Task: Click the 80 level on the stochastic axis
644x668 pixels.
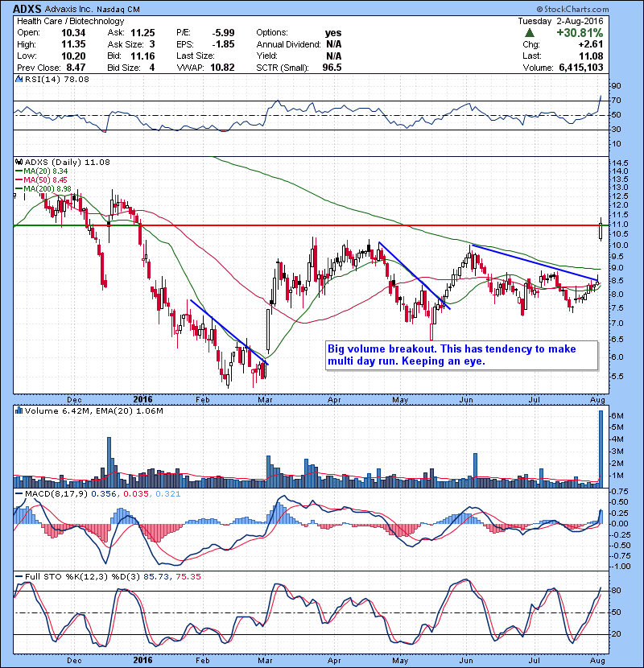Action: coord(617,591)
